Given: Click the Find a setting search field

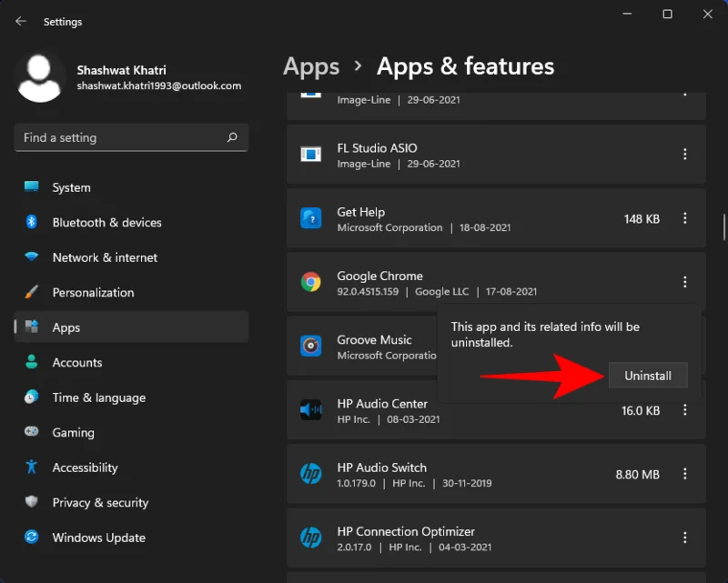Looking at the screenshot, I should click(x=131, y=137).
